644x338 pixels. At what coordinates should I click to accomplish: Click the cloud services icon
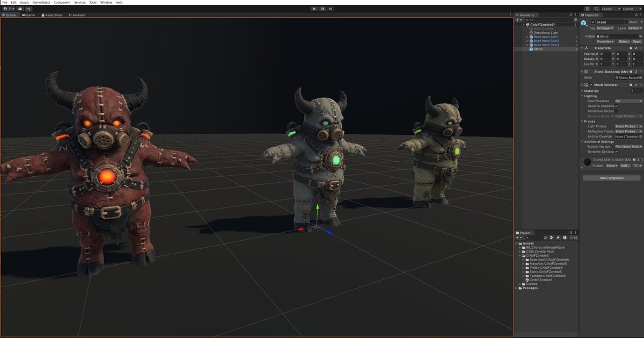click(20, 9)
